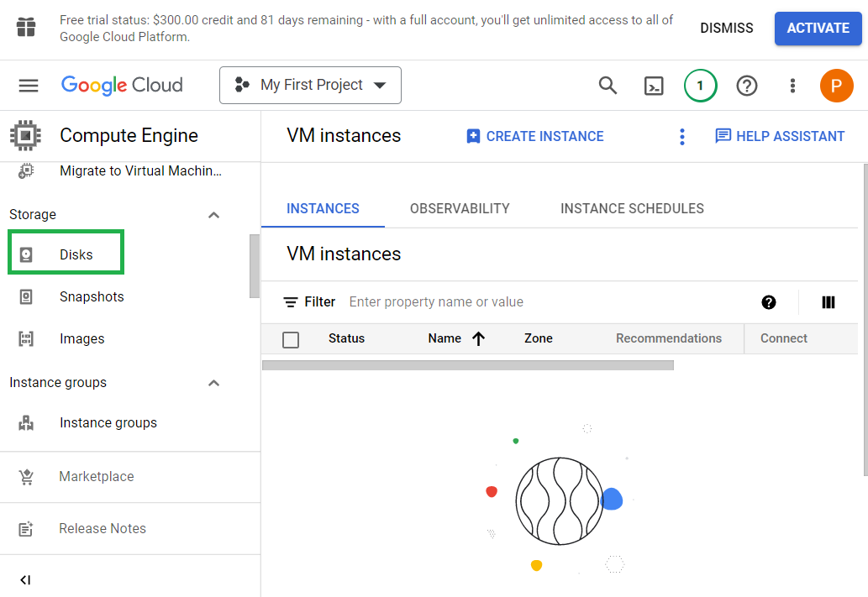Open Migrate to Virtual Machines item
This screenshot has width=868, height=597.
pos(140,171)
